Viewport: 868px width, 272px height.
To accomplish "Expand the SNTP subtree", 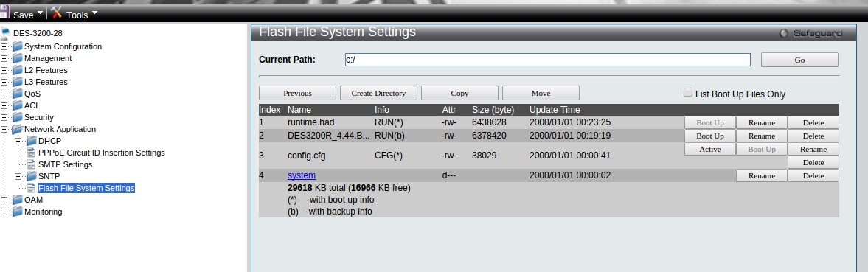I will point(18,176).
